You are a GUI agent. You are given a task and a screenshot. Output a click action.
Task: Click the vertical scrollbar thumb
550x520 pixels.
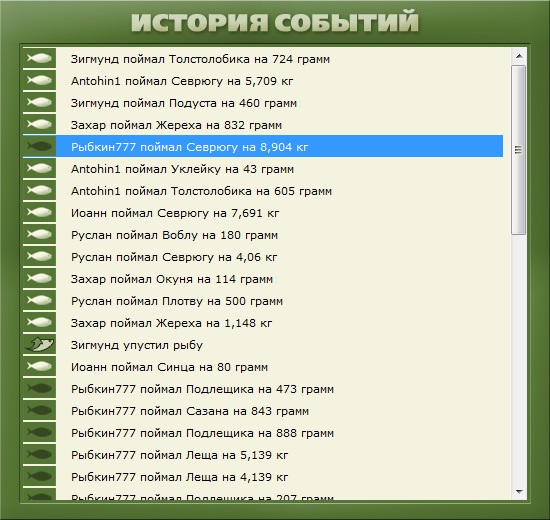[x=518, y=149]
